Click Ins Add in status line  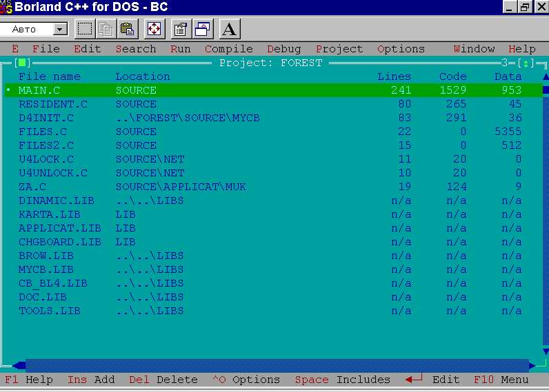(x=91, y=380)
